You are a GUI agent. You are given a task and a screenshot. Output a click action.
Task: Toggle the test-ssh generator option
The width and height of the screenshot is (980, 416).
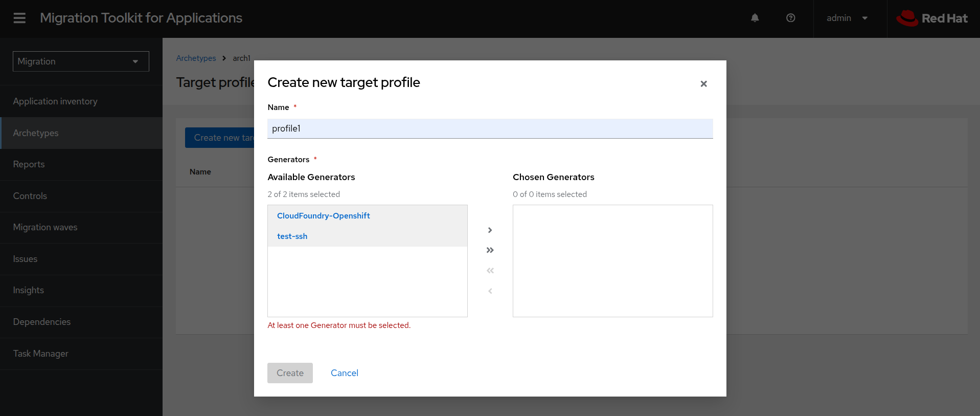(292, 236)
